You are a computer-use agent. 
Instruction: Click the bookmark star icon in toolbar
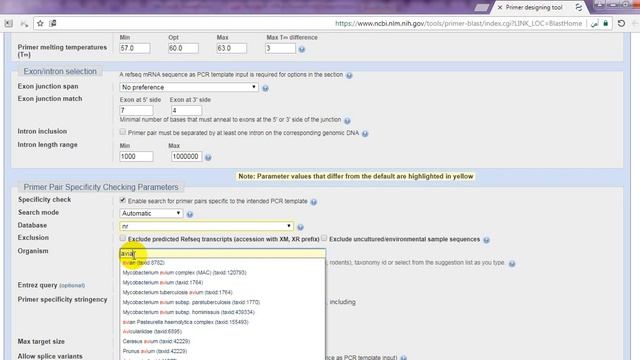(x=40, y=23)
